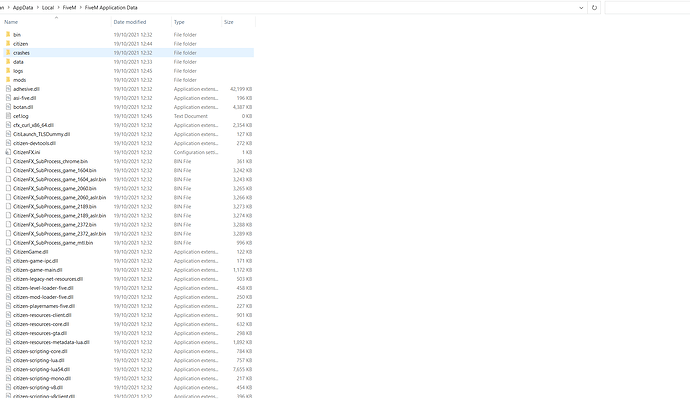Click the data folder icon
690x404 pixels.
tap(8, 62)
